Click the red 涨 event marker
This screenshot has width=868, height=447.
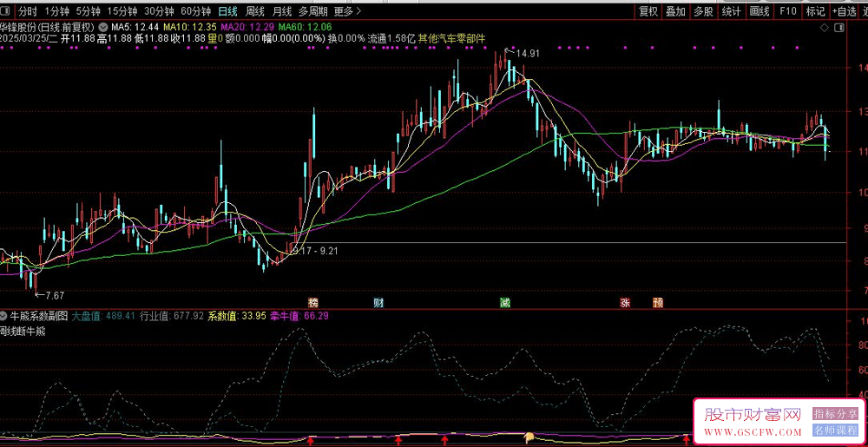625,303
